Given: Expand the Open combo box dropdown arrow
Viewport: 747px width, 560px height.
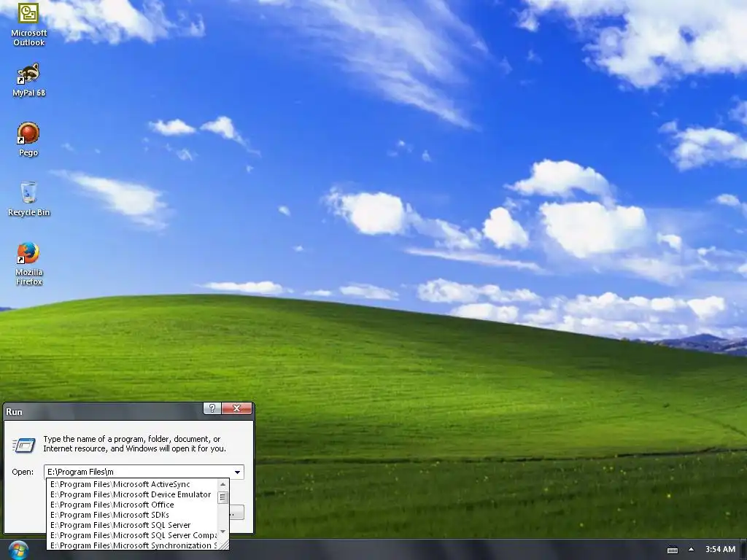Looking at the screenshot, I should pos(237,472).
